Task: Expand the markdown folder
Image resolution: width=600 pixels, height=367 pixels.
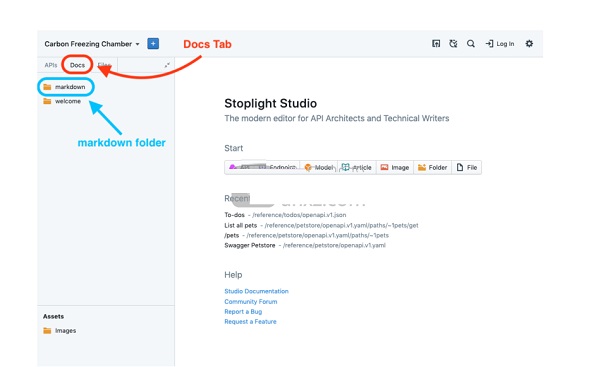Action: click(65, 87)
